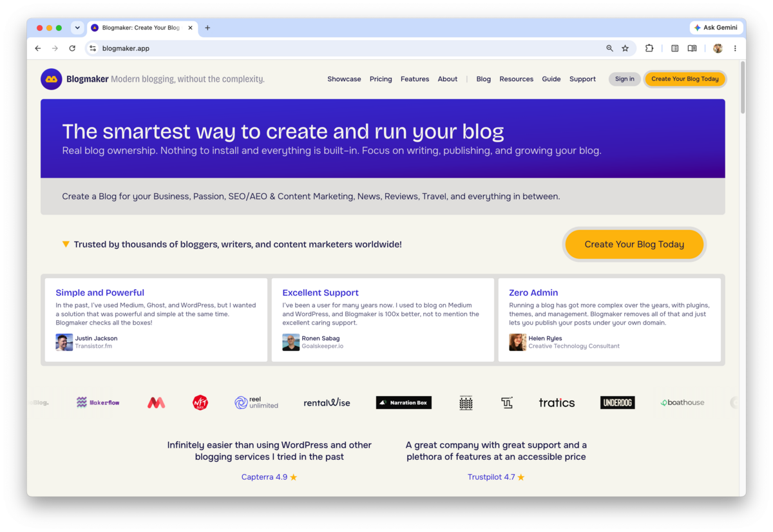The width and height of the screenshot is (773, 532).
Task: Open the Simple and Powerful testimonial title
Action: pos(100,292)
